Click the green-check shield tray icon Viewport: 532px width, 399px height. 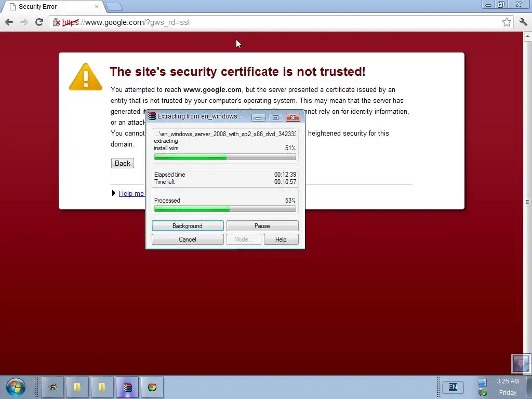pyautogui.click(x=483, y=393)
